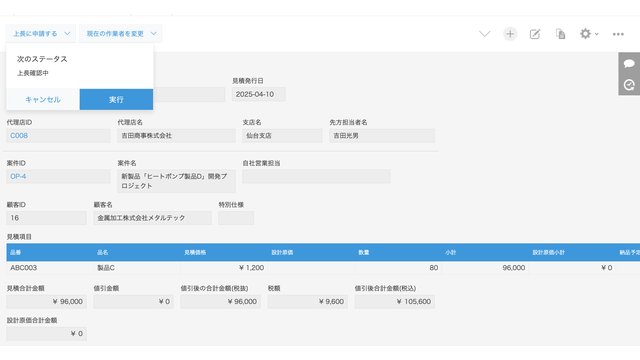Click the 案件名 field with ヒートポンプ製品D
Image resolution: width=640 pixels, height=360 pixels.
click(176, 181)
